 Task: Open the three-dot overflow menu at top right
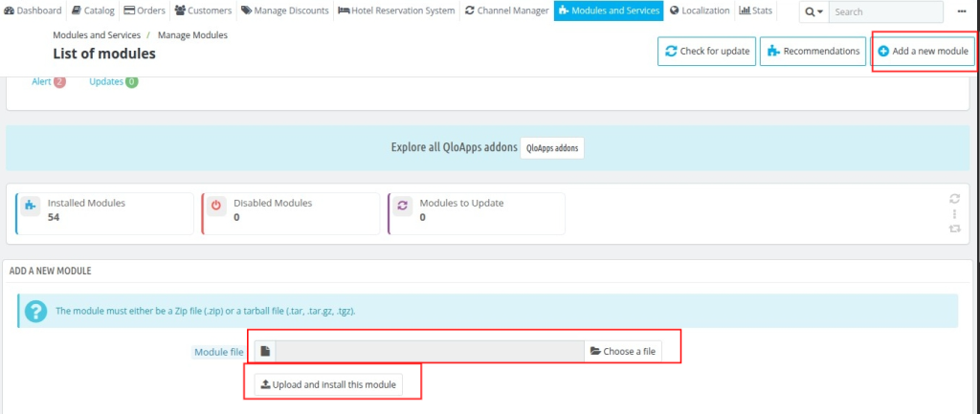click(961, 11)
